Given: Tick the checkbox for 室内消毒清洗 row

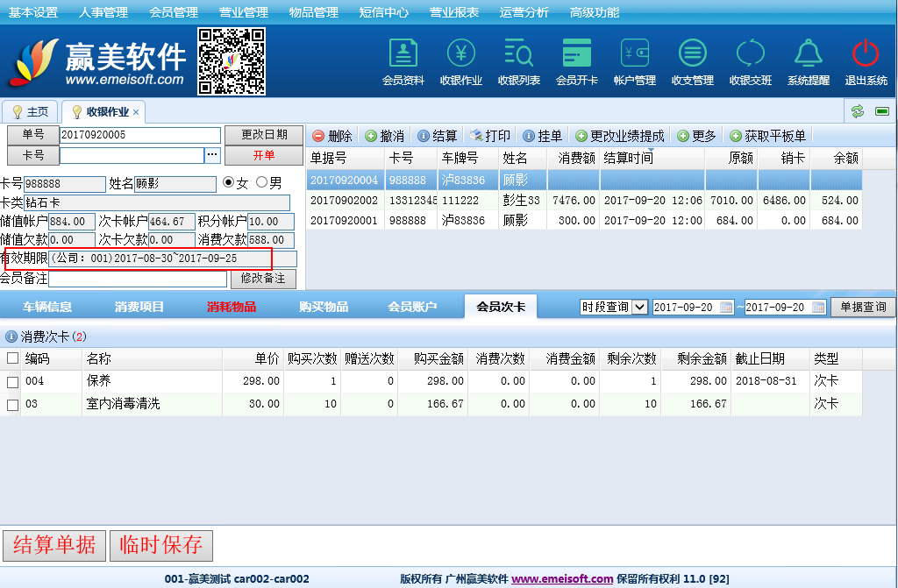Looking at the screenshot, I should coord(12,405).
